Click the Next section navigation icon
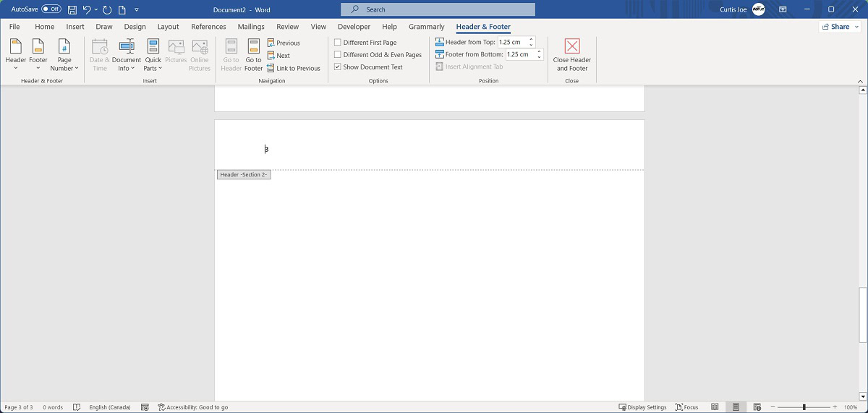868x413 pixels. pos(271,56)
